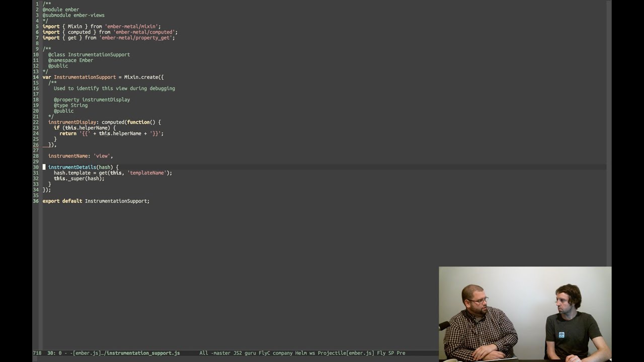The width and height of the screenshot is (644, 362).
Task: Click the All buffer position indicator
Action: (x=204, y=353)
